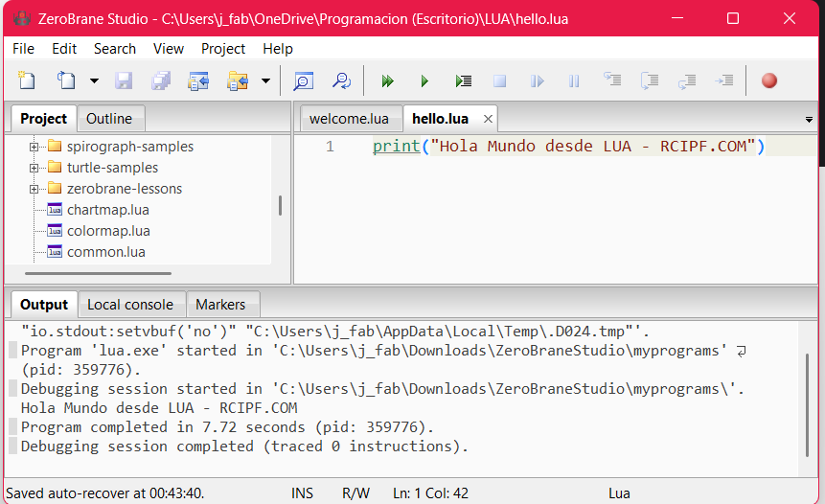Open the Find magnifier tool

303,81
